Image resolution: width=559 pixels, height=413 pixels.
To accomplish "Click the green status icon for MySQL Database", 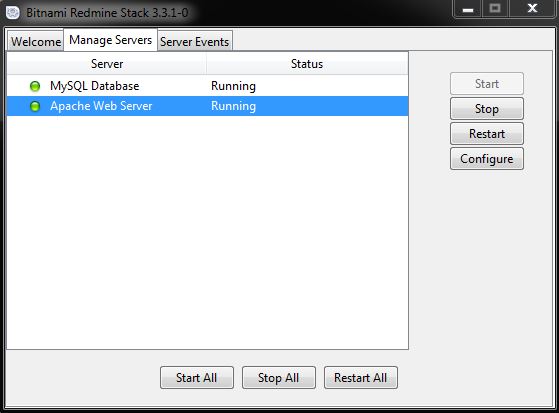I will tap(35, 86).
